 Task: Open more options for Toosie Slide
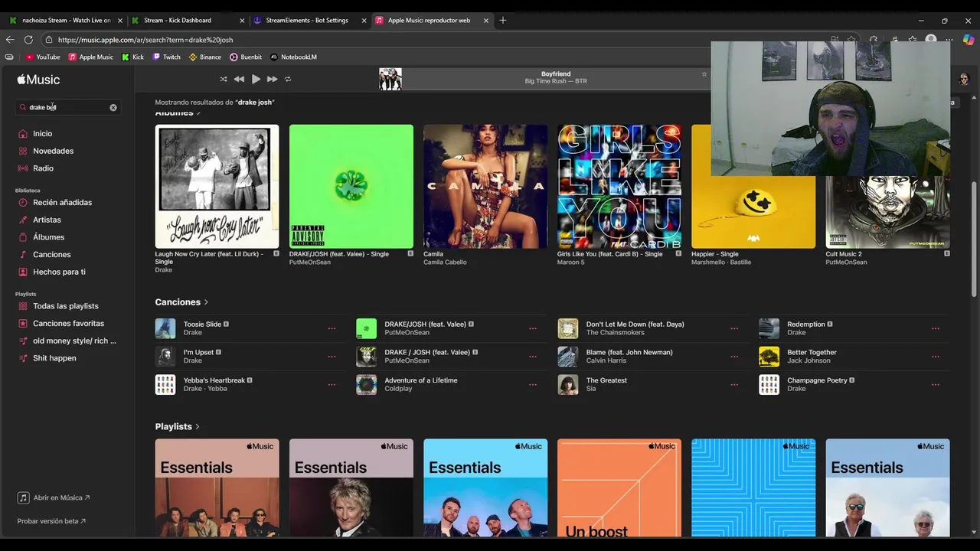(x=332, y=328)
